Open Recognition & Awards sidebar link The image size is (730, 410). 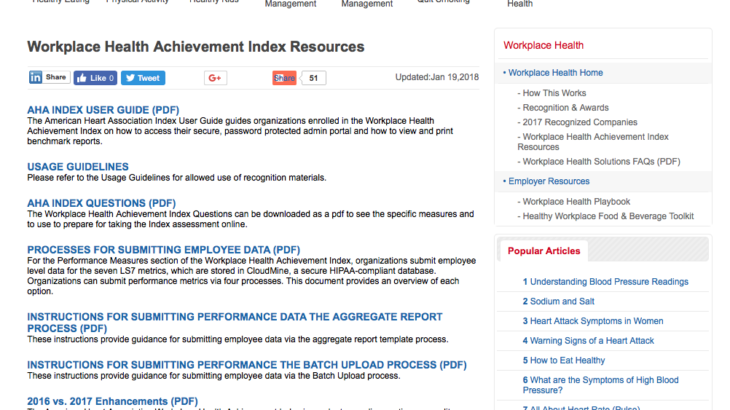565,108
